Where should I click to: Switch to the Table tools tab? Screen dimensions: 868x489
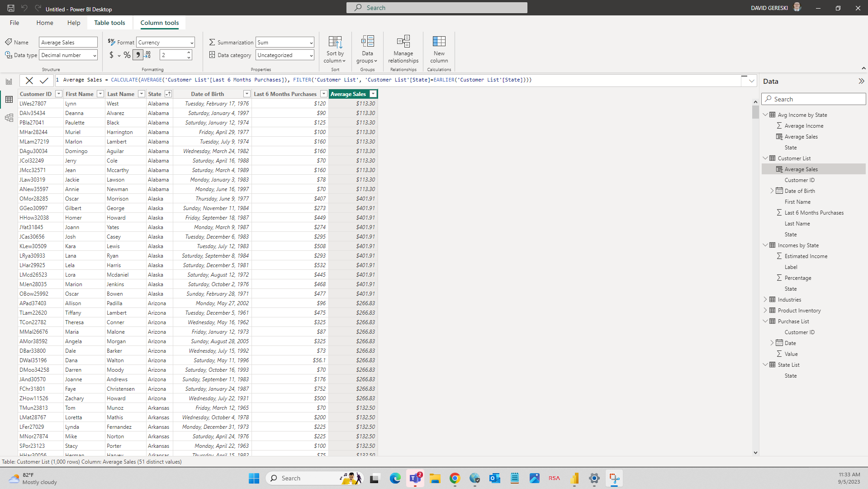tap(109, 23)
